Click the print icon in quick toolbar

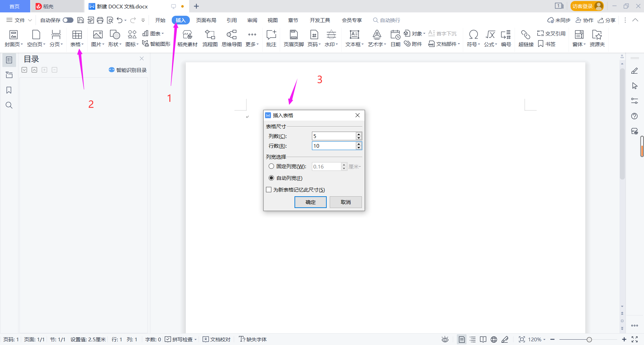point(100,20)
